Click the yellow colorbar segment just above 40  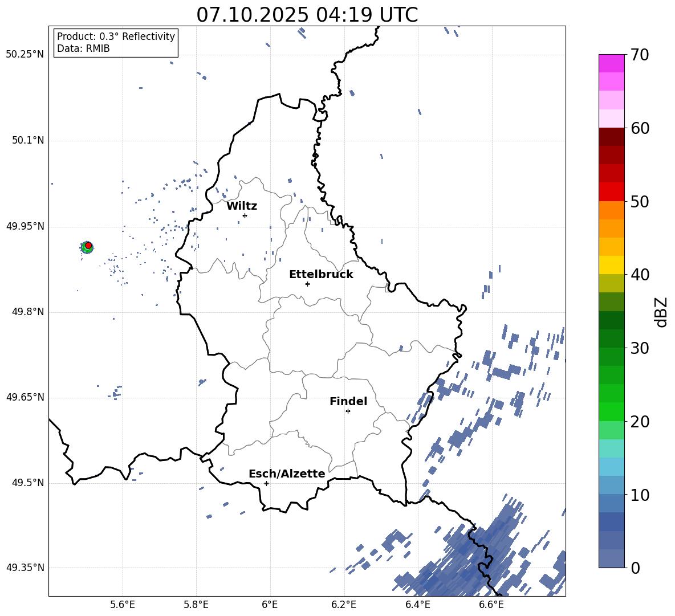click(611, 265)
